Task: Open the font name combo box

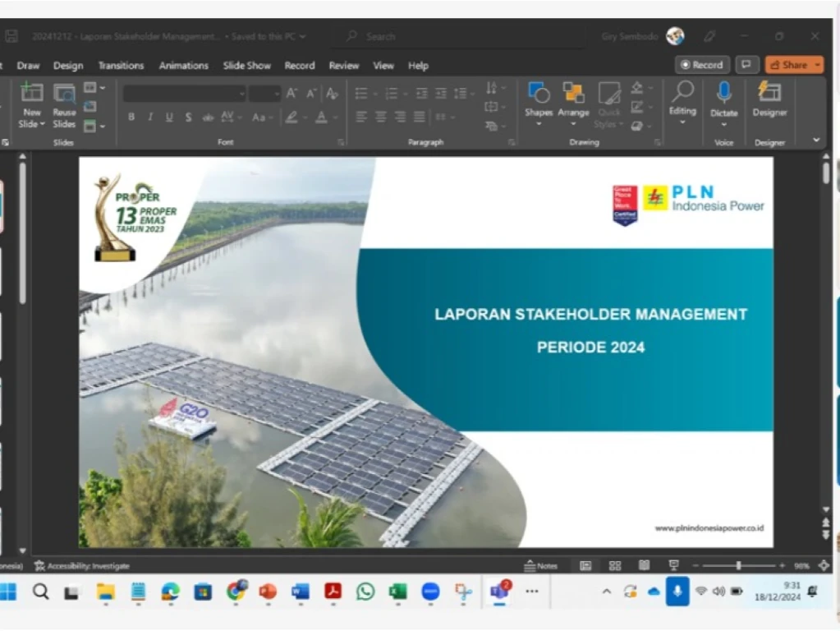Action: (x=183, y=94)
